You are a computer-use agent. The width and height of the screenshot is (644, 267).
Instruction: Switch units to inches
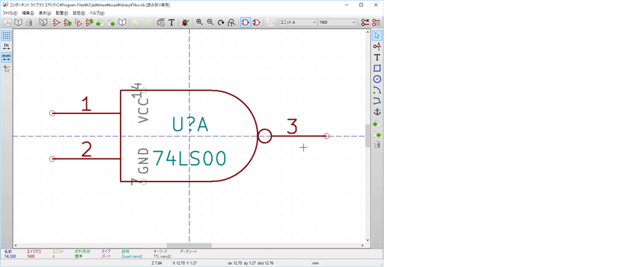pyautogui.click(x=6, y=46)
